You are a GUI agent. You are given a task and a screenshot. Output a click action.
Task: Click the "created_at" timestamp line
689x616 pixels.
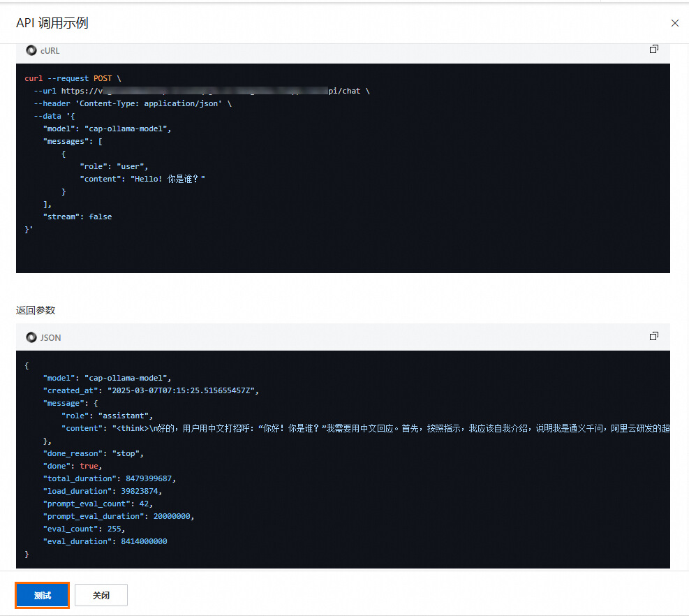(151, 390)
